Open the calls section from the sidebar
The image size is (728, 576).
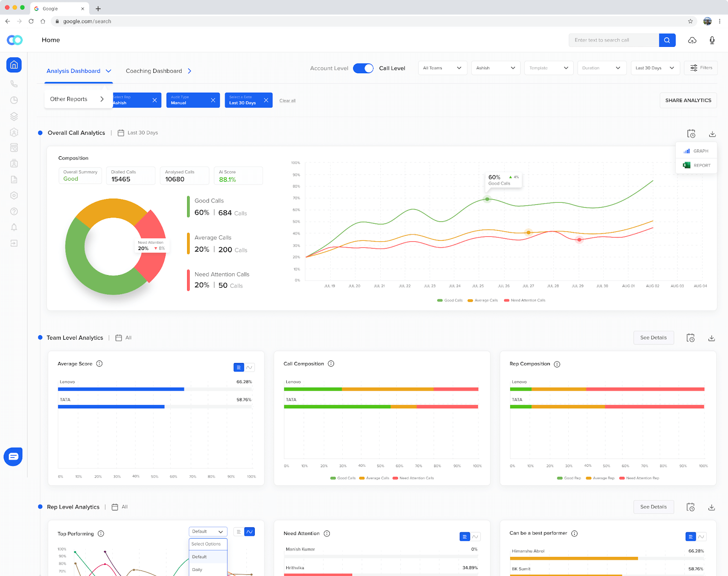[14, 84]
